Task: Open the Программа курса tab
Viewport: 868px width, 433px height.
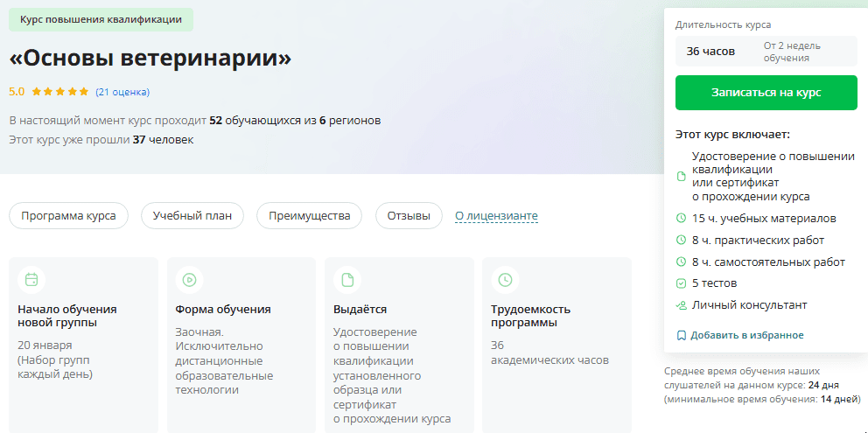Action: pos(68,216)
